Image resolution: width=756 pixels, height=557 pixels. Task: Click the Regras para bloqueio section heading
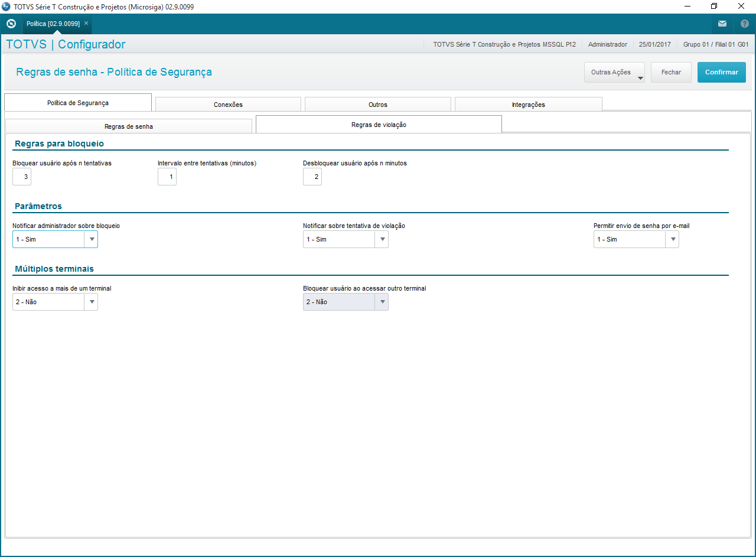tap(59, 144)
